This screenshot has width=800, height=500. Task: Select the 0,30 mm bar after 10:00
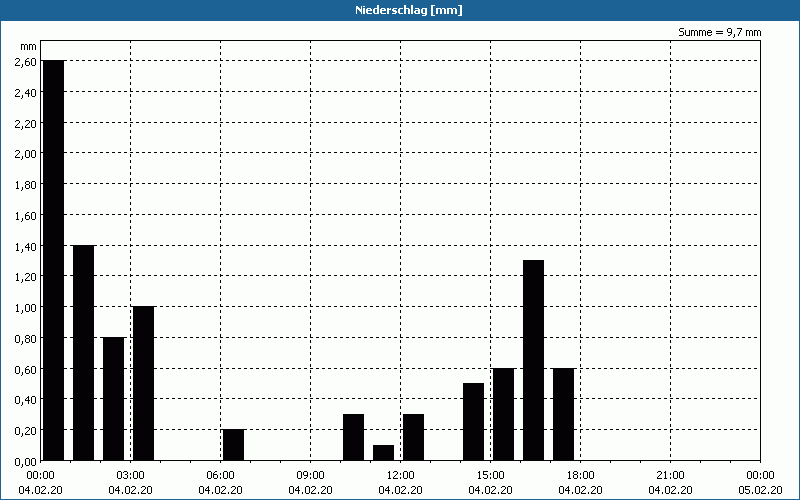(354, 437)
